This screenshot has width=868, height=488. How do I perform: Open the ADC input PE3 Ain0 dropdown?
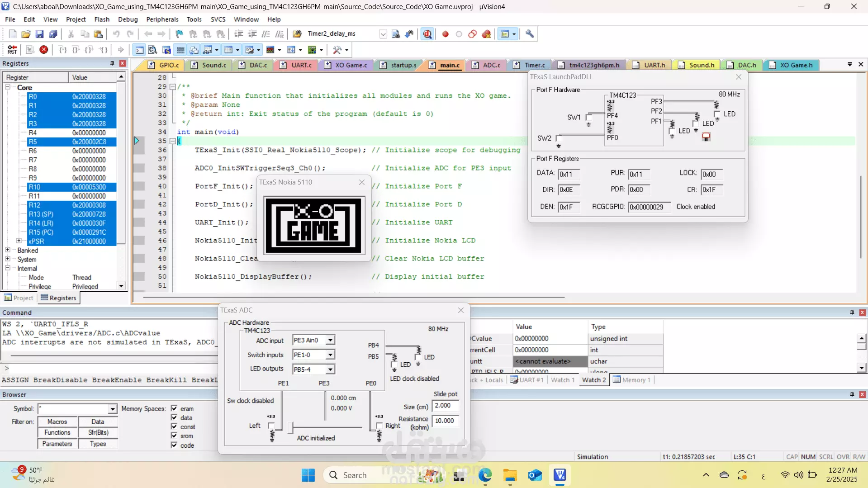coord(331,340)
